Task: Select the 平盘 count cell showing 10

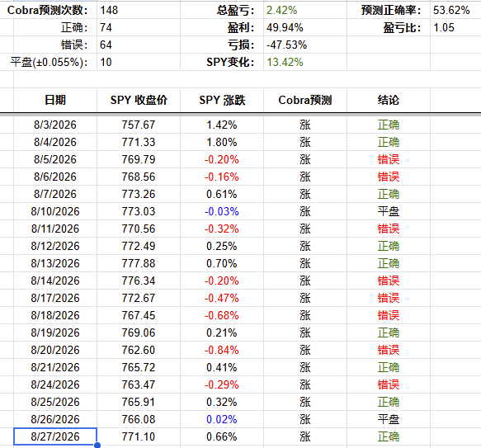Action: pyautogui.click(x=139, y=62)
